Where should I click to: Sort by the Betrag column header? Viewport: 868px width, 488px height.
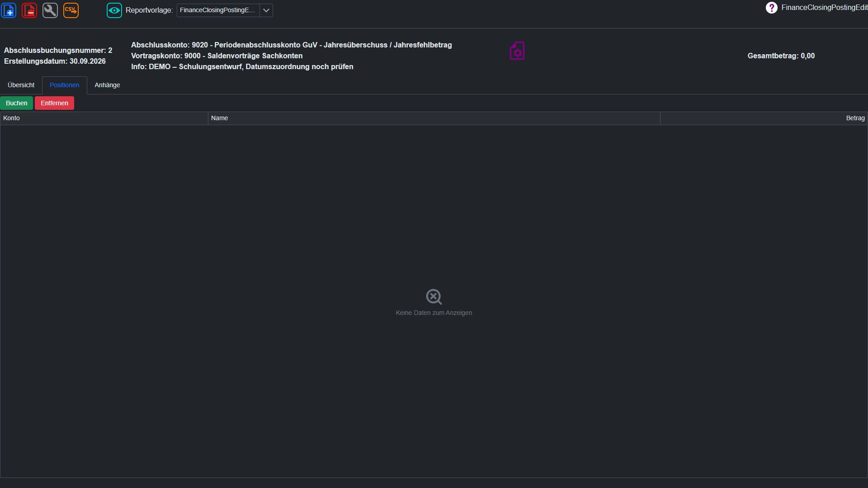pos(764,118)
